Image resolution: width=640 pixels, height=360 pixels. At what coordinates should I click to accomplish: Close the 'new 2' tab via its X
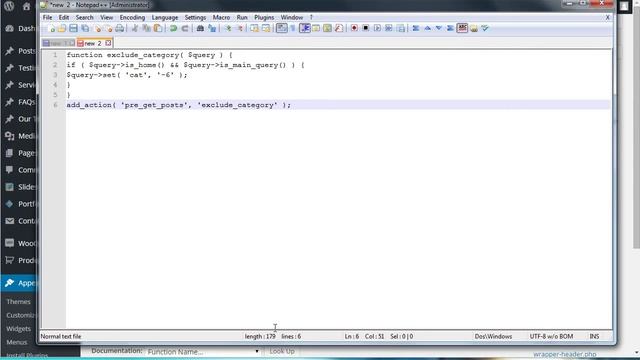click(108, 42)
